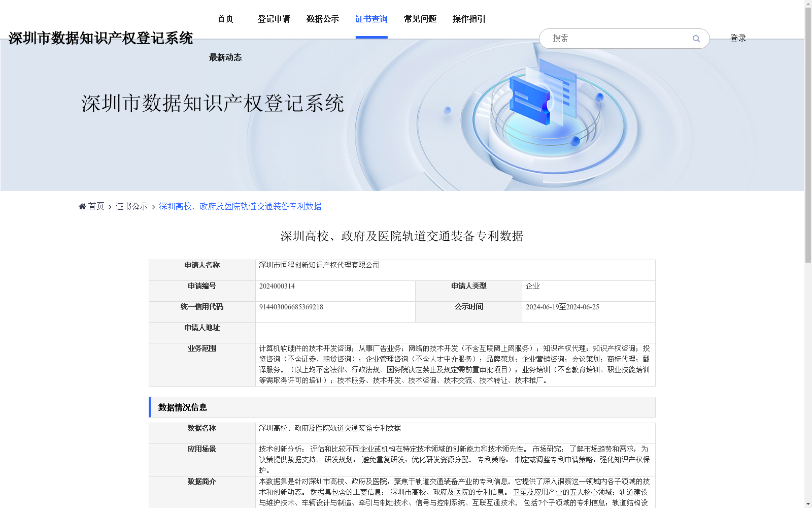Open the 常见问题 navigation menu

pos(419,19)
